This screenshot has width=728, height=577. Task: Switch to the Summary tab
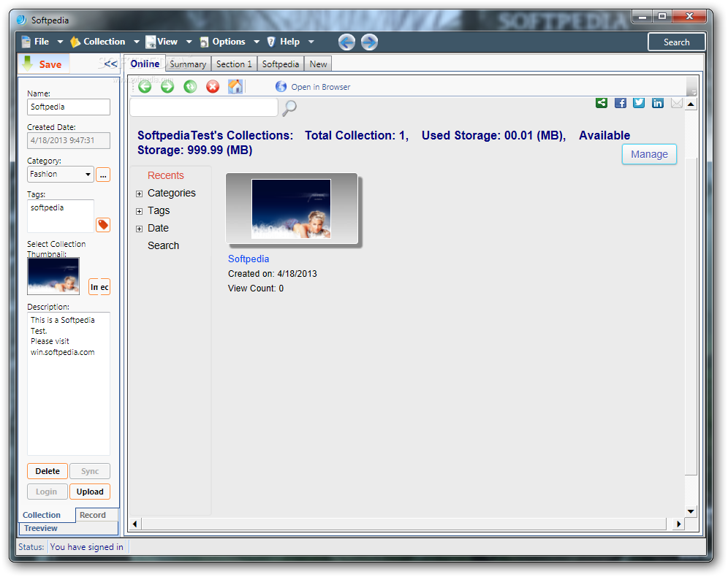[x=188, y=64]
